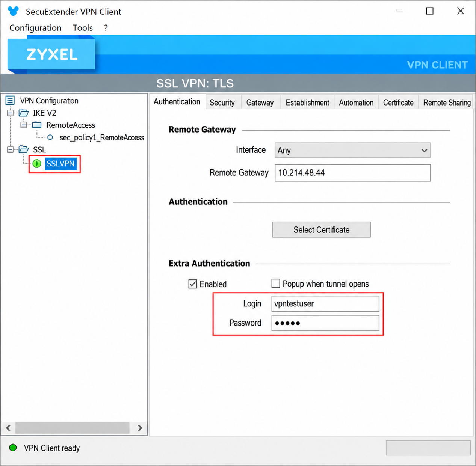The width and height of the screenshot is (476, 466).
Task: Click the RemoteAccess folder icon
Action: tap(37, 125)
